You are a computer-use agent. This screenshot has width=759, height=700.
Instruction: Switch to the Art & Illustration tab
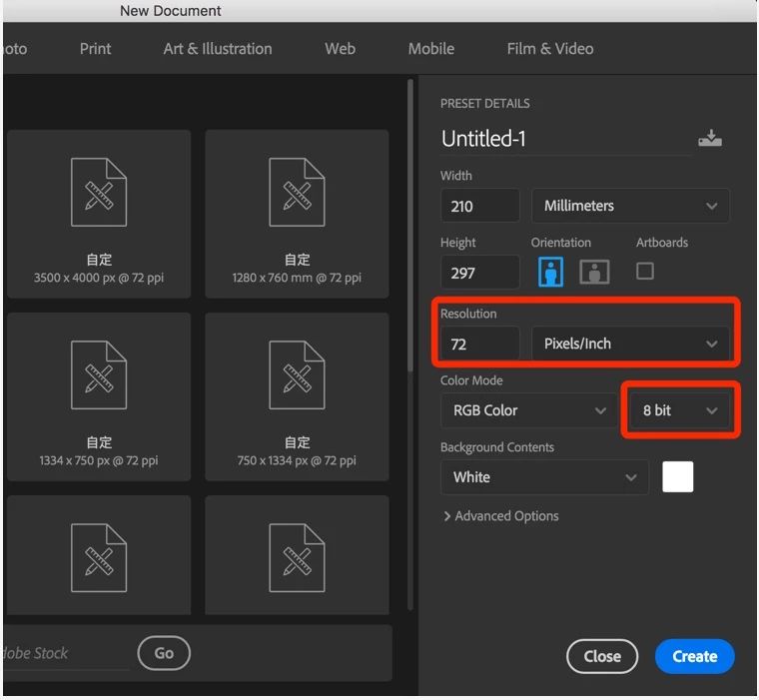[218, 48]
